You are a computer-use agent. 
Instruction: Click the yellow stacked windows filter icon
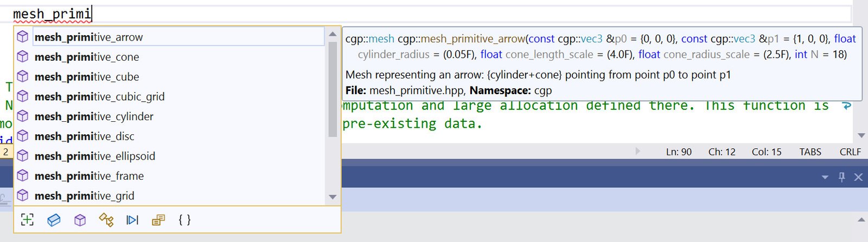[158, 220]
